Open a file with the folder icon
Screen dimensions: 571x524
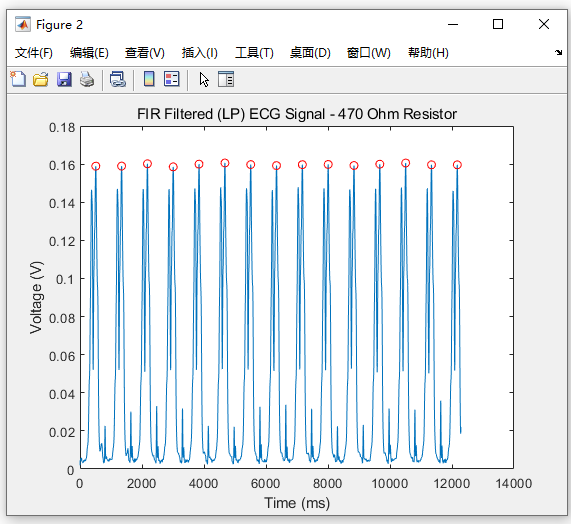point(41,79)
